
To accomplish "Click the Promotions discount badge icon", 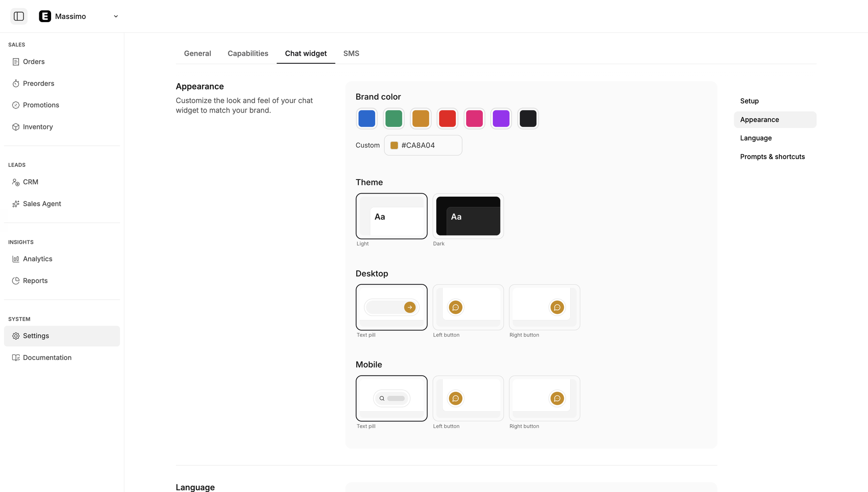I will tap(16, 105).
